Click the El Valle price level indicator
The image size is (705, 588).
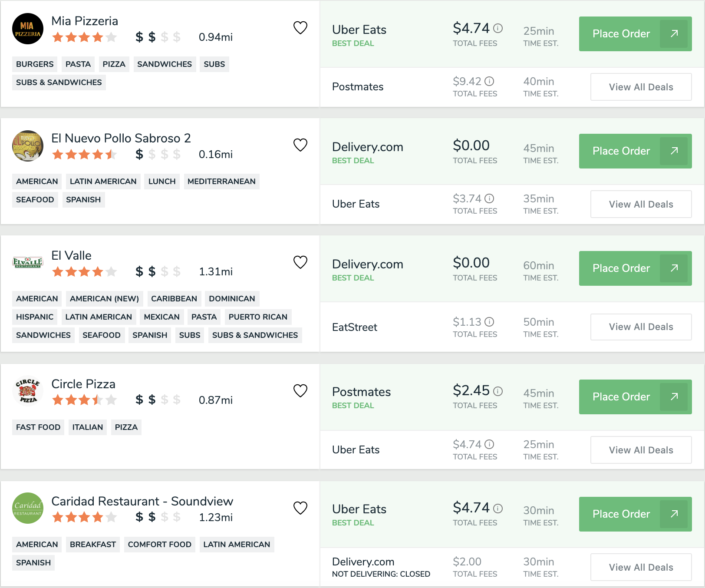(158, 272)
